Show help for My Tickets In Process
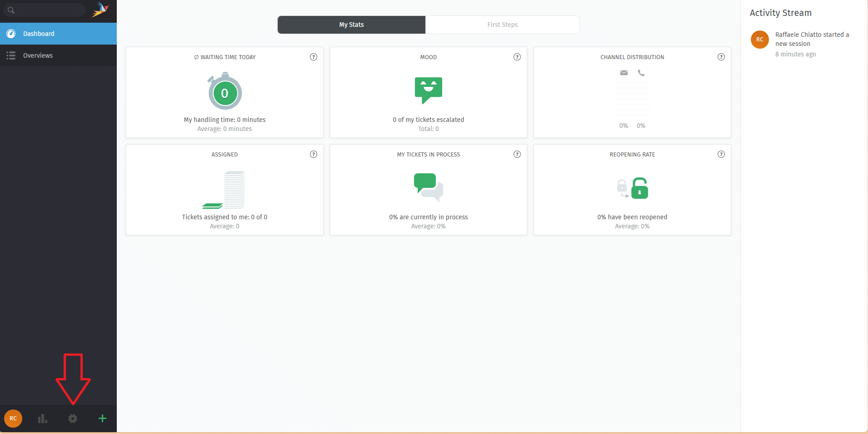The height and width of the screenshot is (434, 868). point(517,154)
